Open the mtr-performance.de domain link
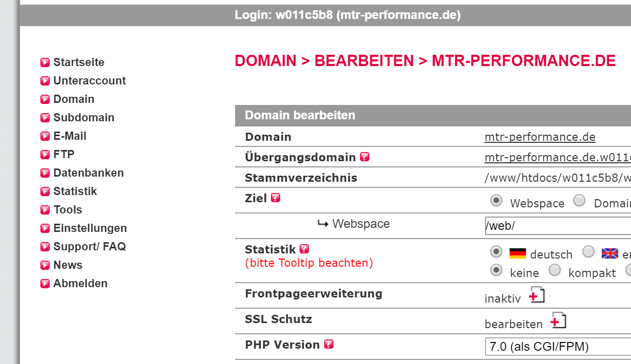 [540, 137]
